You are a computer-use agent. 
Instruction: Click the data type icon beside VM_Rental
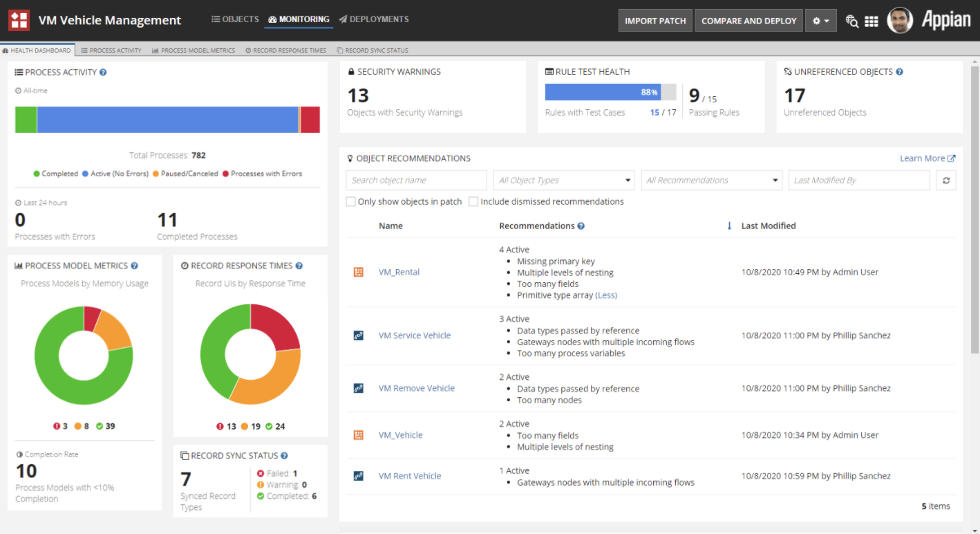click(x=358, y=272)
